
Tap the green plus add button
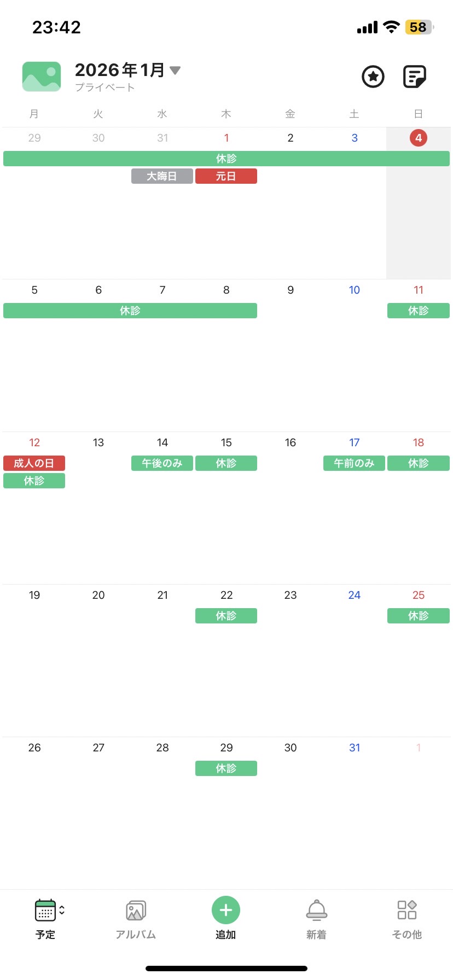(x=226, y=910)
